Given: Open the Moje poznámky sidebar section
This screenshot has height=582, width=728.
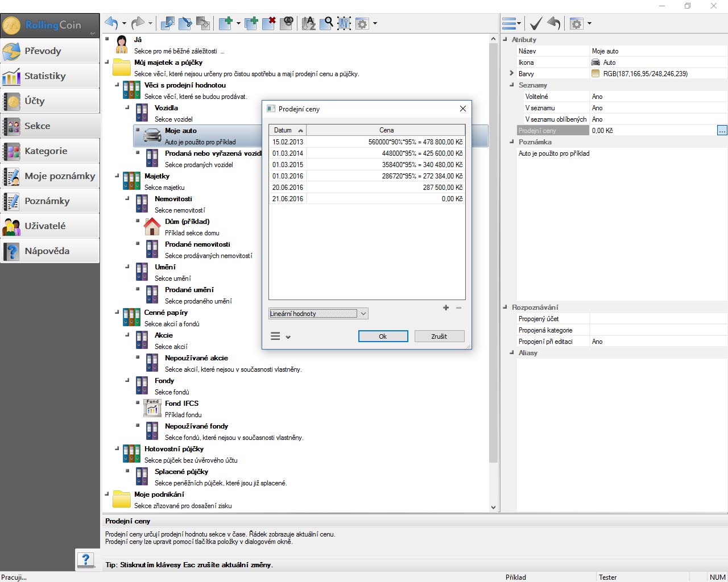Looking at the screenshot, I should click(x=50, y=176).
